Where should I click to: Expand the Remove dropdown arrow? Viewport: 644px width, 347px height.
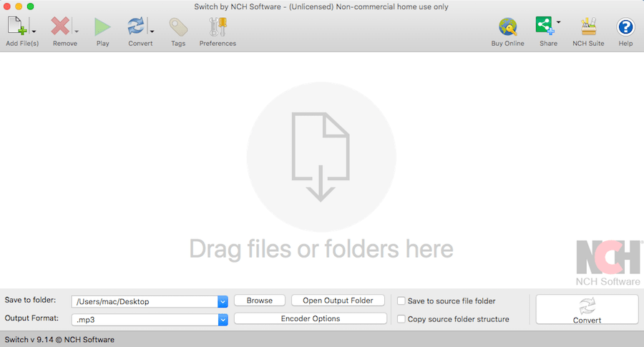point(77,31)
